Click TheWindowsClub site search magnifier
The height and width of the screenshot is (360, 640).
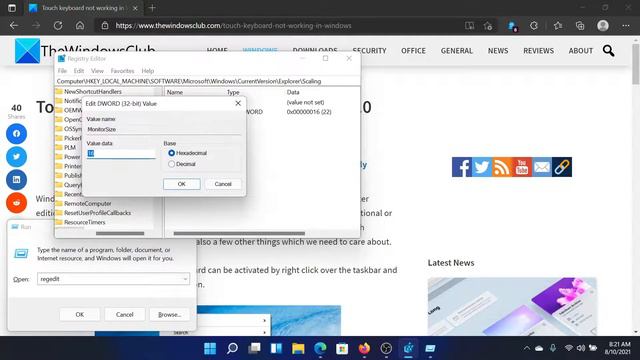tap(609, 51)
